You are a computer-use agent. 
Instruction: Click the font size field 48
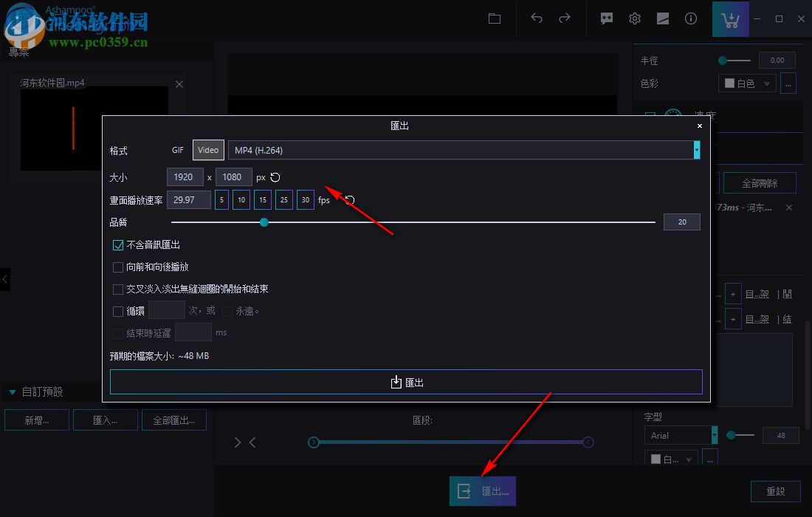coord(781,436)
